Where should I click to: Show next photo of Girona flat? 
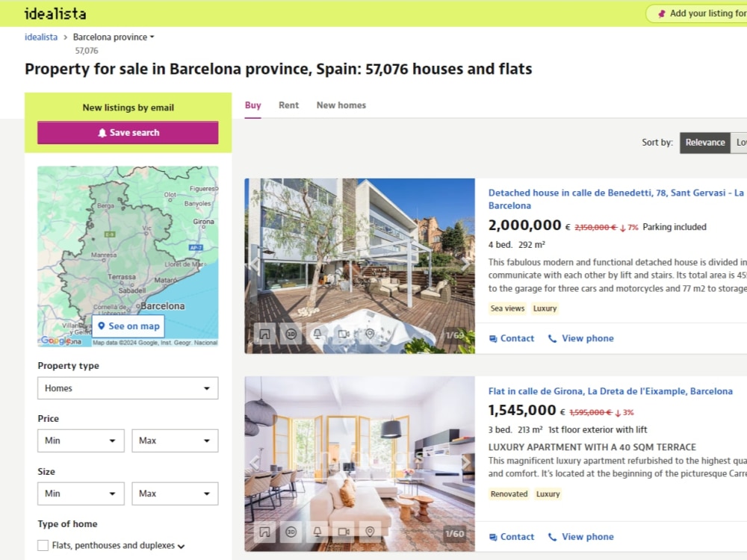point(465,462)
